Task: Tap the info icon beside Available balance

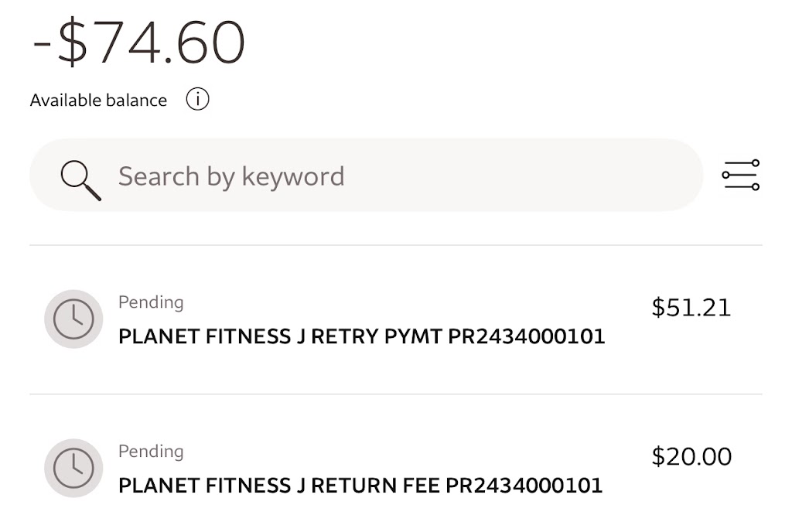Action: tap(197, 100)
